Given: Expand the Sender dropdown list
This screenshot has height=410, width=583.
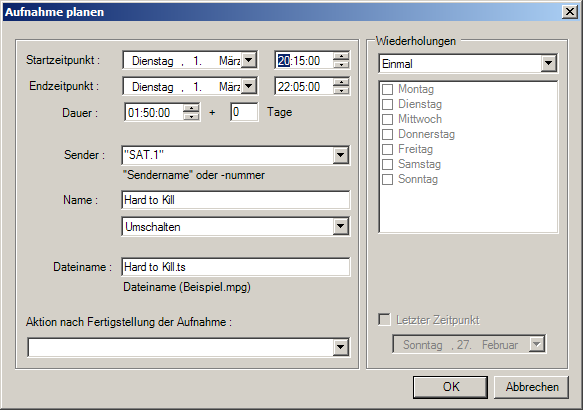Looking at the screenshot, I should point(341,155).
